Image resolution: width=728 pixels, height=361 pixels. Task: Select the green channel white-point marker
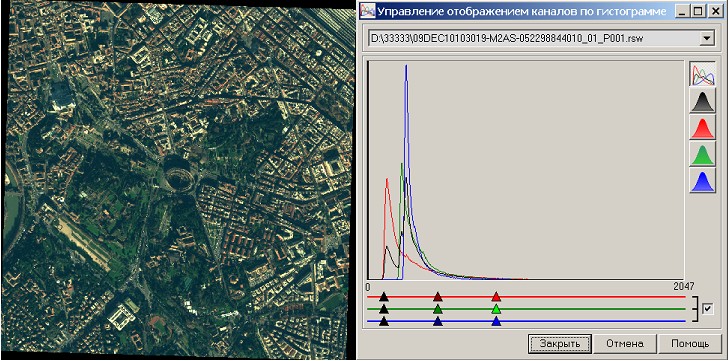point(496,309)
